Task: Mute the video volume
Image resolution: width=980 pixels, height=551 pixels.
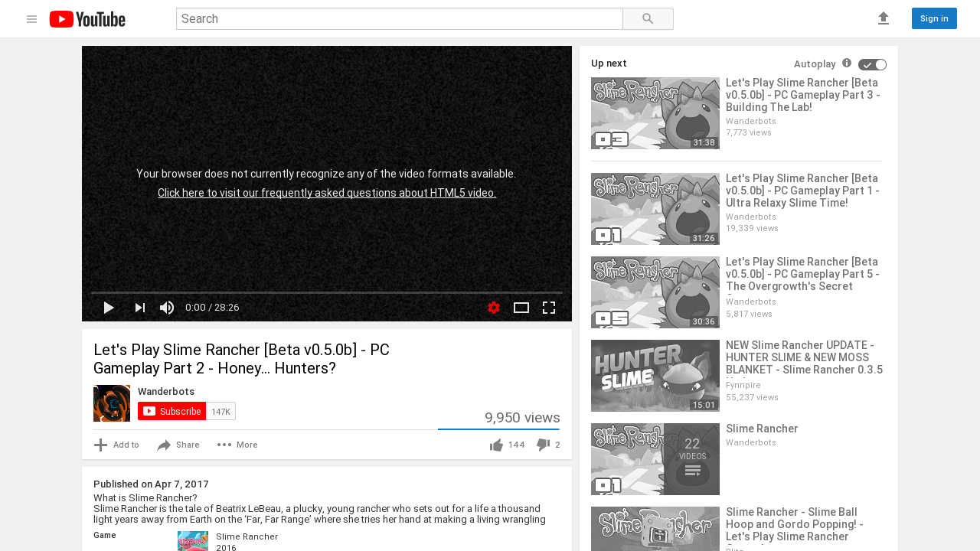Action: pyautogui.click(x=167, y=308)
